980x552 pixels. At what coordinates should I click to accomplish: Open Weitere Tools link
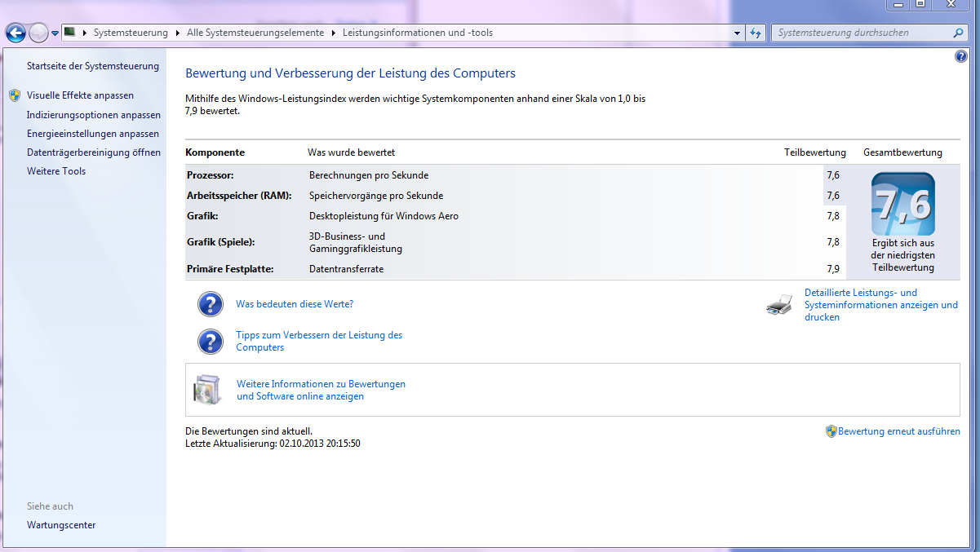pos(56,171)
